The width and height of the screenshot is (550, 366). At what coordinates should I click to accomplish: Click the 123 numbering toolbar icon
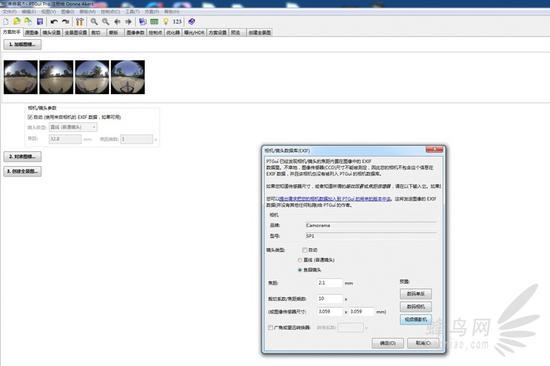pos(177,22)
